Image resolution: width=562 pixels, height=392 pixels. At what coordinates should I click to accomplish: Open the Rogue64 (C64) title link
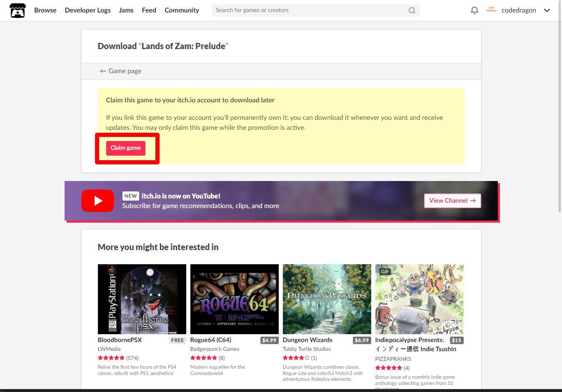click(x=211, y=340)
